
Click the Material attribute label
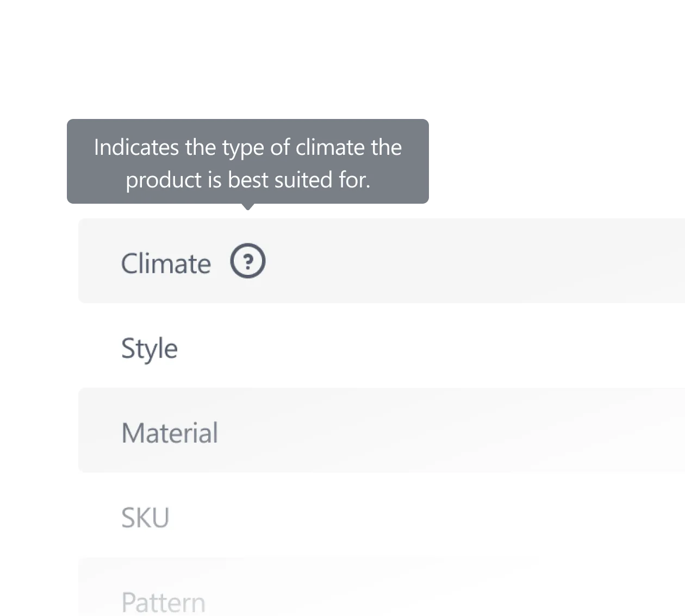coord(170,433)
